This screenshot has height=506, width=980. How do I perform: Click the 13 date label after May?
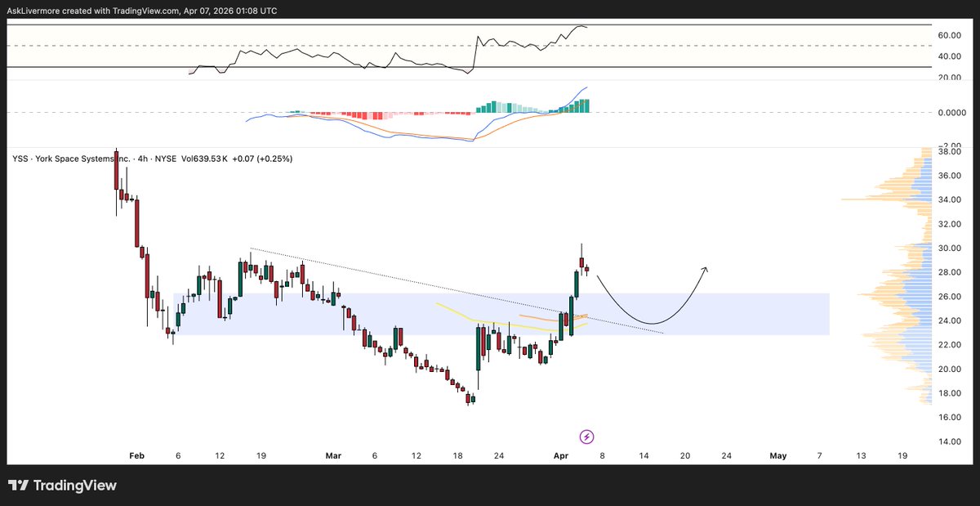tap(860, 456)
